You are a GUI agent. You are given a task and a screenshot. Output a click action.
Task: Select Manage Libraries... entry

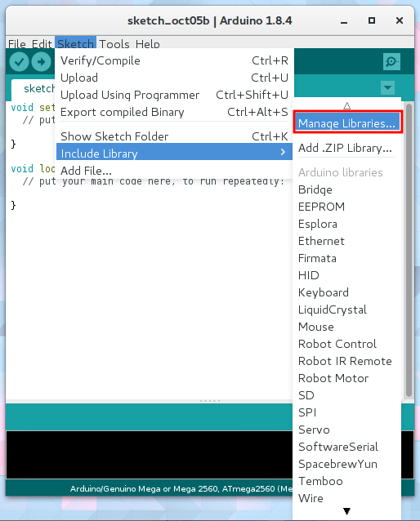347,123
